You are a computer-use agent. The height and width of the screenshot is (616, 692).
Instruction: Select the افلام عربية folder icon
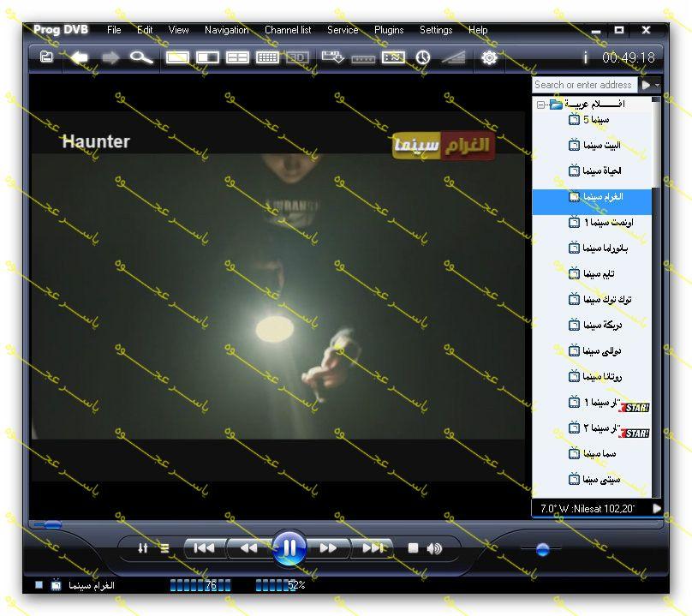coord(556,105)
